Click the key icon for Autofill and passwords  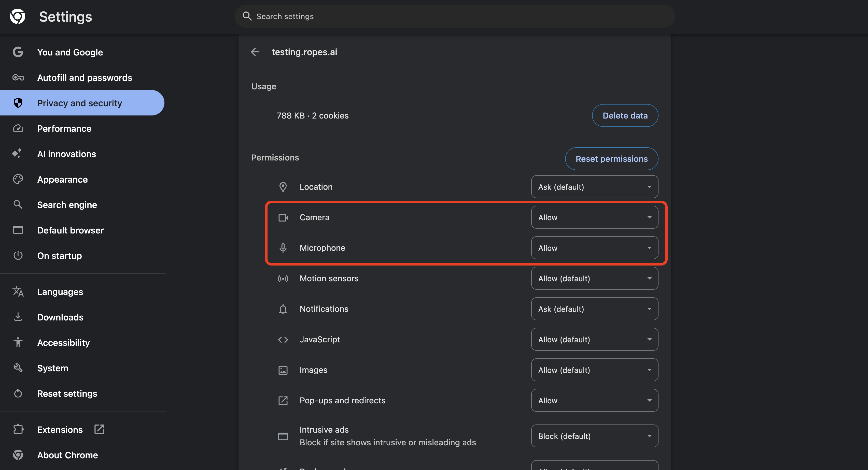tap(18, 77)
